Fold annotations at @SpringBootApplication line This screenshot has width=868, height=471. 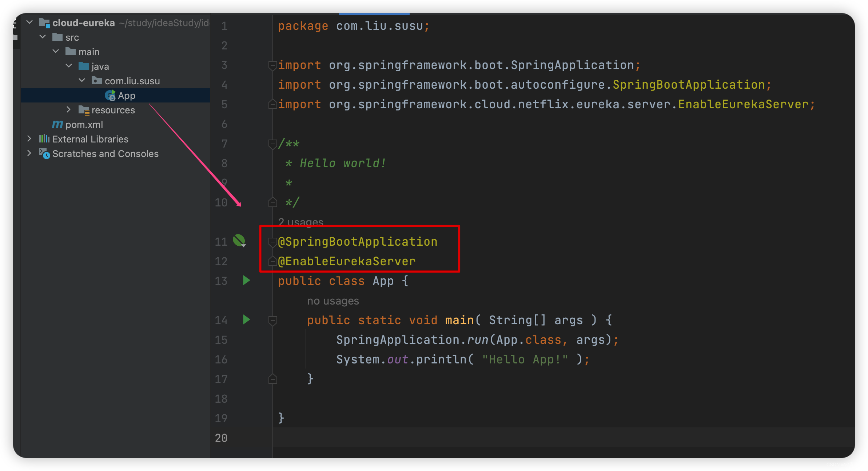pos(272,242)
